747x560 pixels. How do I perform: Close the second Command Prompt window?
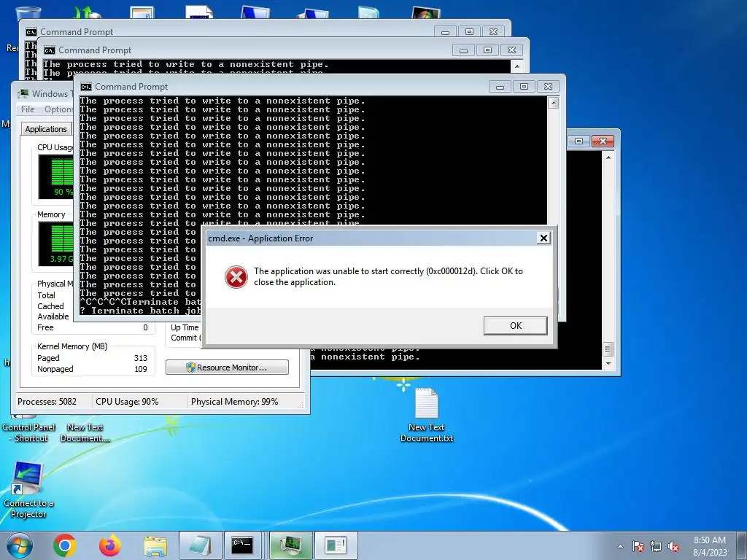pyautogui.click(x=511, y=50)
